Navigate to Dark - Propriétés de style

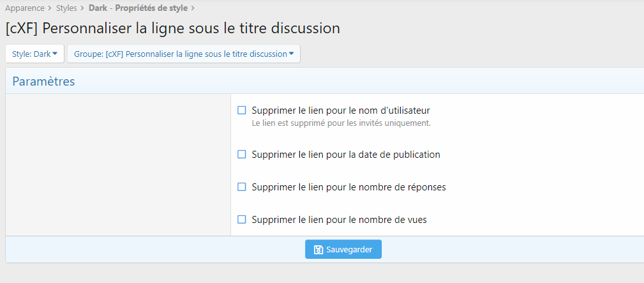139,8
